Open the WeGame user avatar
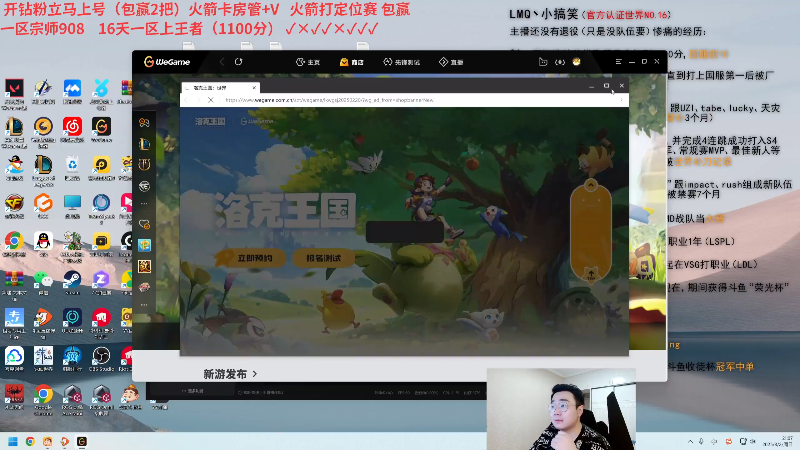The image size is (800, 450). tap(577, 62)
